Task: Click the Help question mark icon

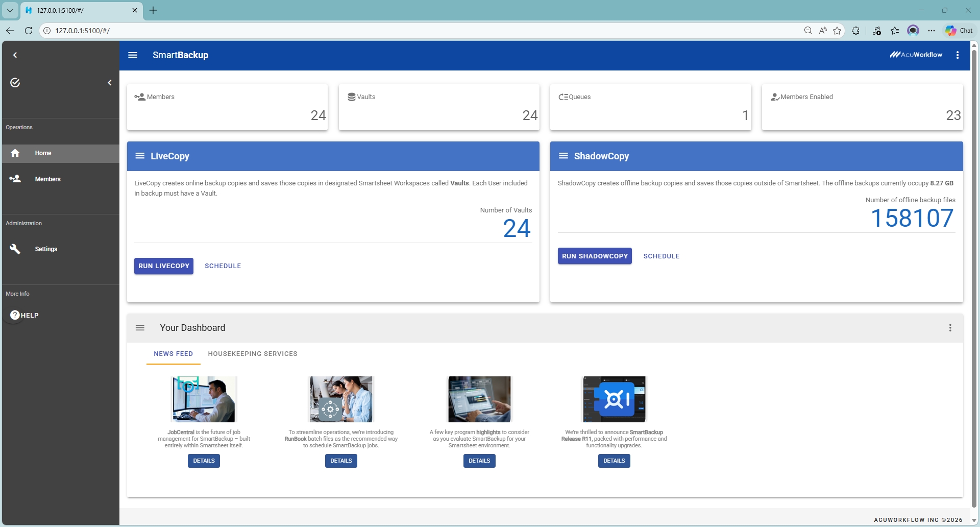Action: pyautogui.click(x=15, y=315)
